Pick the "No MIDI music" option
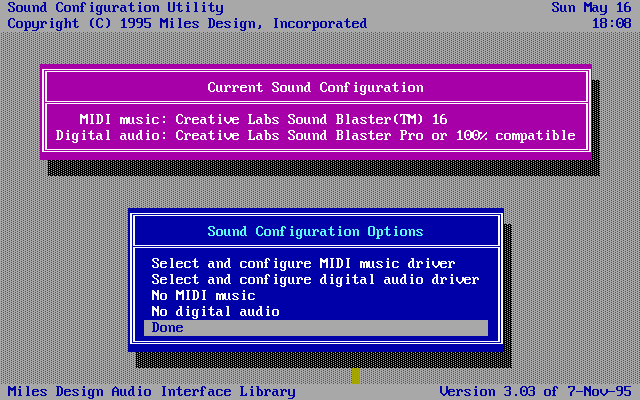640x400 pixels. (x=203, y=296)
